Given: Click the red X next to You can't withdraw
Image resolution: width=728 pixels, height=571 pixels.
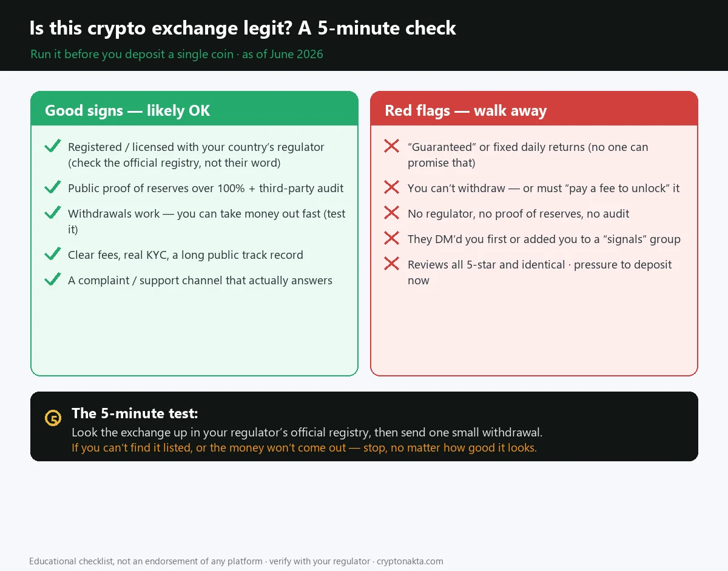Looking at the screenshot, I should (392, 187).
